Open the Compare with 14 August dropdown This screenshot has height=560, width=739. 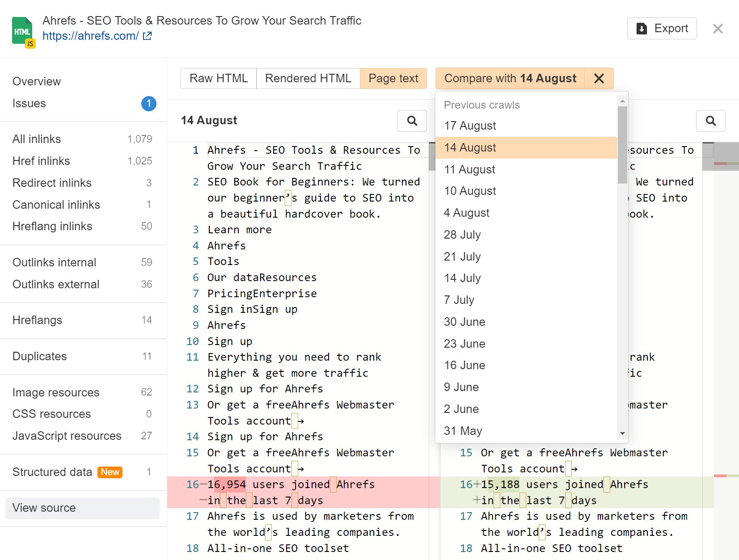pyautogui.click(x=510, y=79)
